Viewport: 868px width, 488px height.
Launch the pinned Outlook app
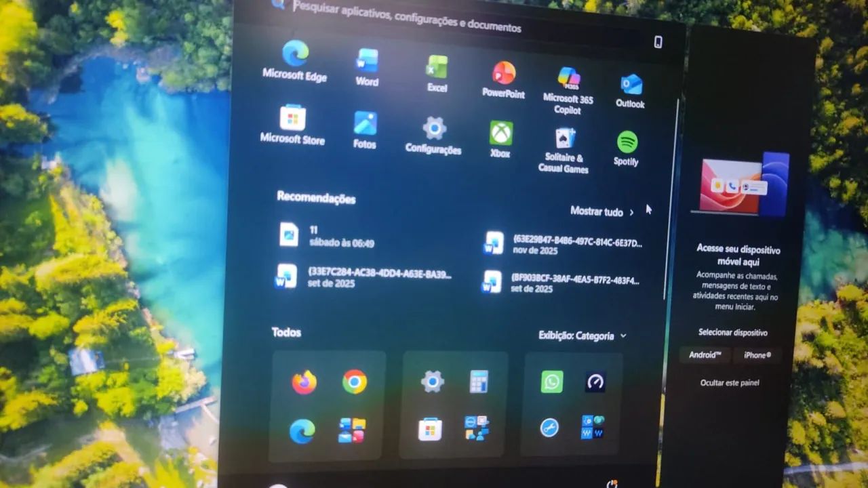630,91
